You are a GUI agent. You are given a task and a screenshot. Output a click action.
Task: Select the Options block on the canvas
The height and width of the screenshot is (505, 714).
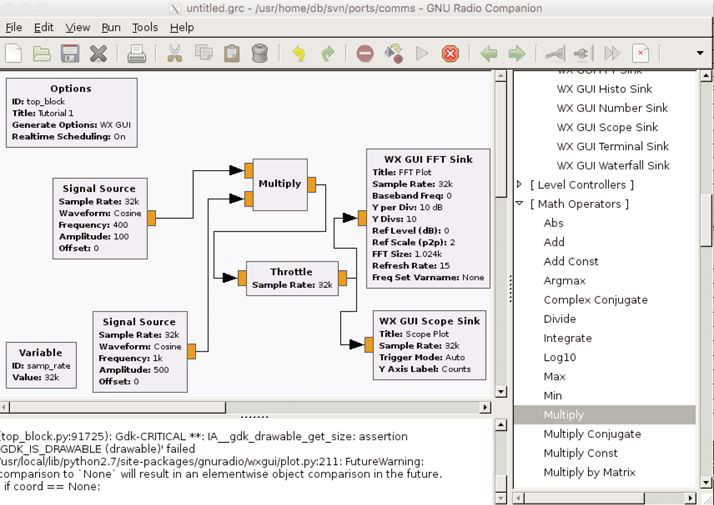tap(71, 112)
